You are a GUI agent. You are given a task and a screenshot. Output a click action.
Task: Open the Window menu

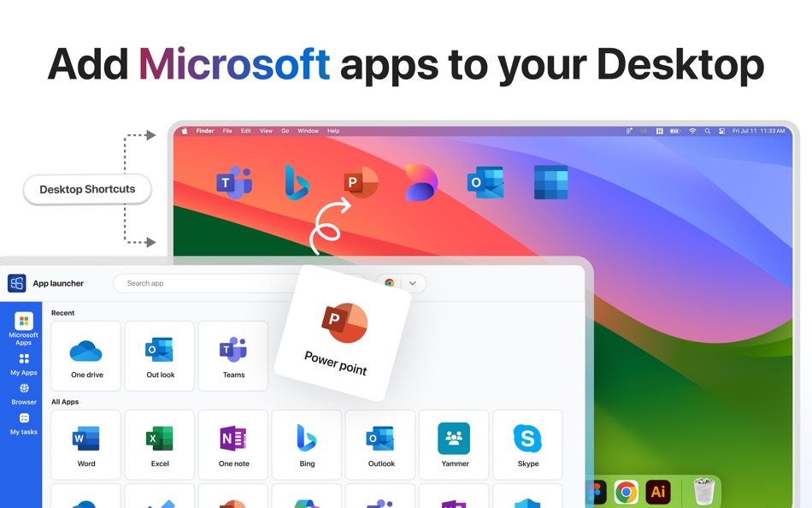[x=308, y=131]
